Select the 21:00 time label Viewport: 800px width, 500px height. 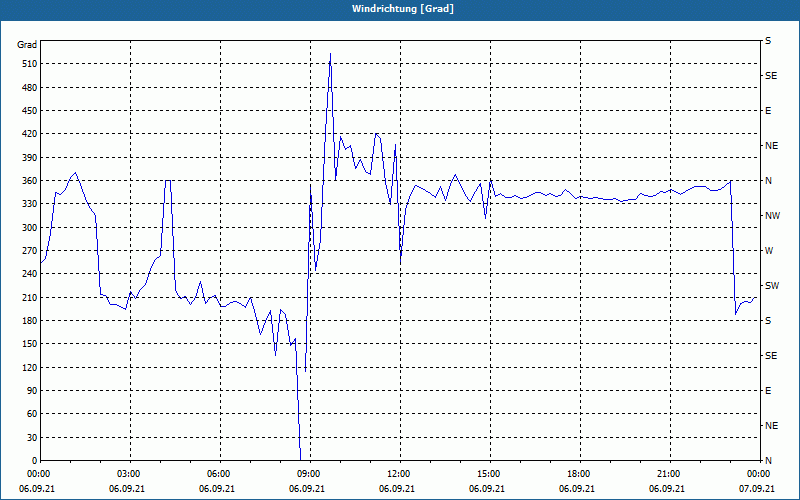pos(667,474)
